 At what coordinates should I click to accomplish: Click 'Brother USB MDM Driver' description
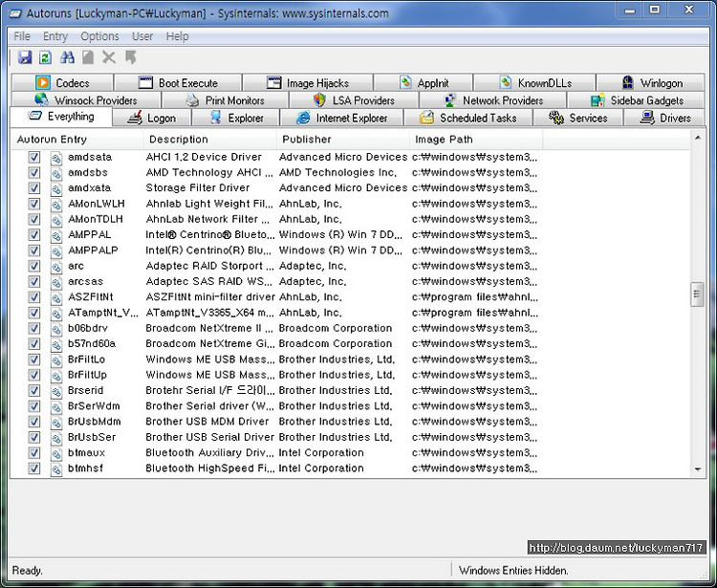point(206,421)
